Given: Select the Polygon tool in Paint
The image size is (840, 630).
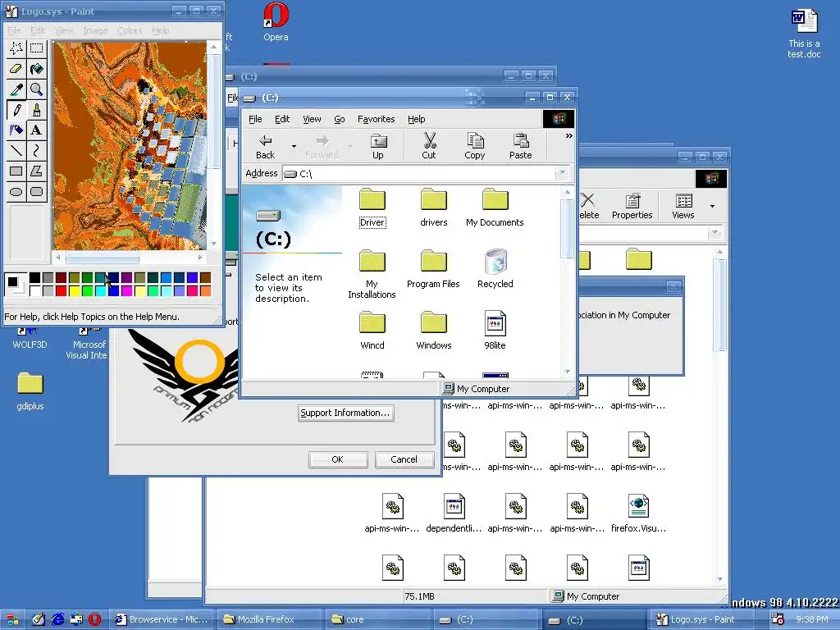Looking at the screenshot, I should pyautogui.click(x=36, y=171).
